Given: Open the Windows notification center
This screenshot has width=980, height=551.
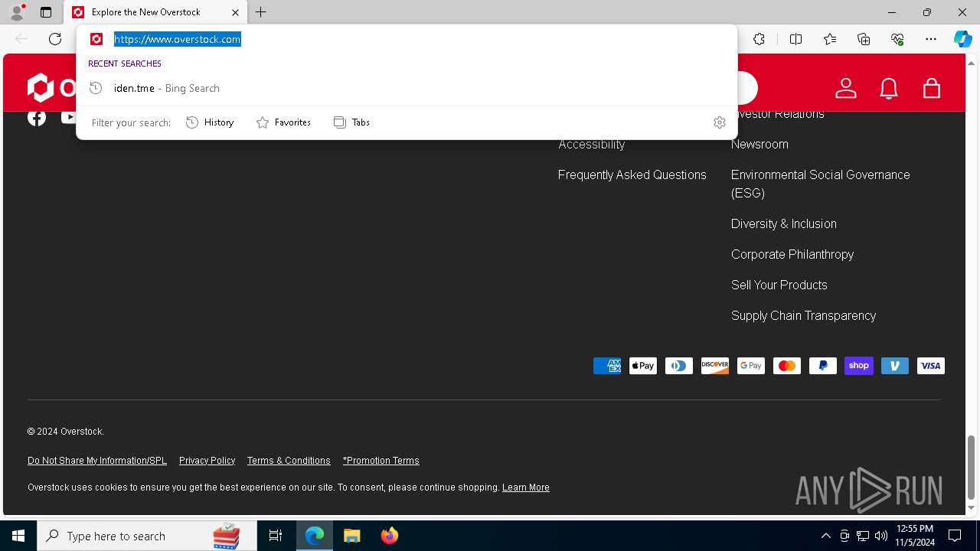Looking at the screenshot, I should 955,536.
